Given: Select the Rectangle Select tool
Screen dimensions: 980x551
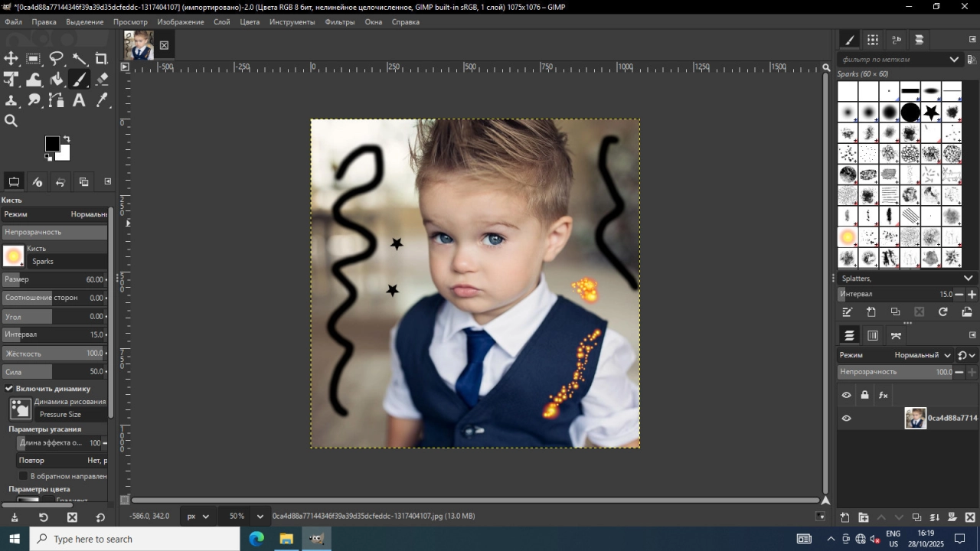Looking at the screenshot, I should tap(34, 58).
